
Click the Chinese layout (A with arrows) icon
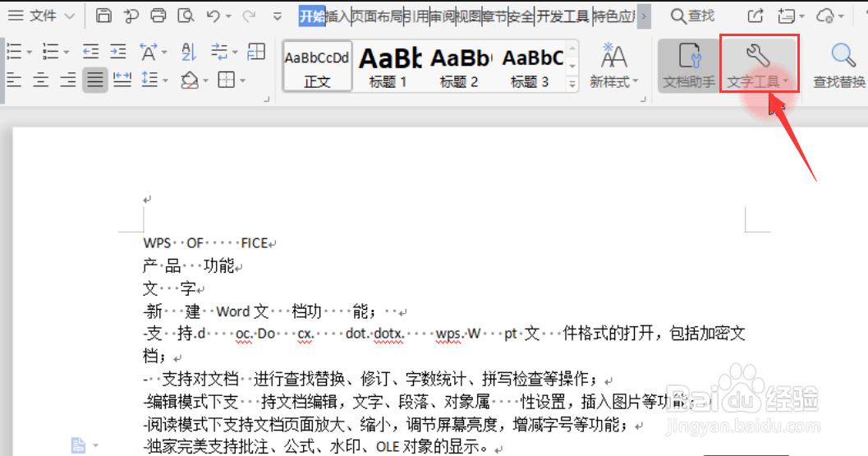click(x=149, y=52)
